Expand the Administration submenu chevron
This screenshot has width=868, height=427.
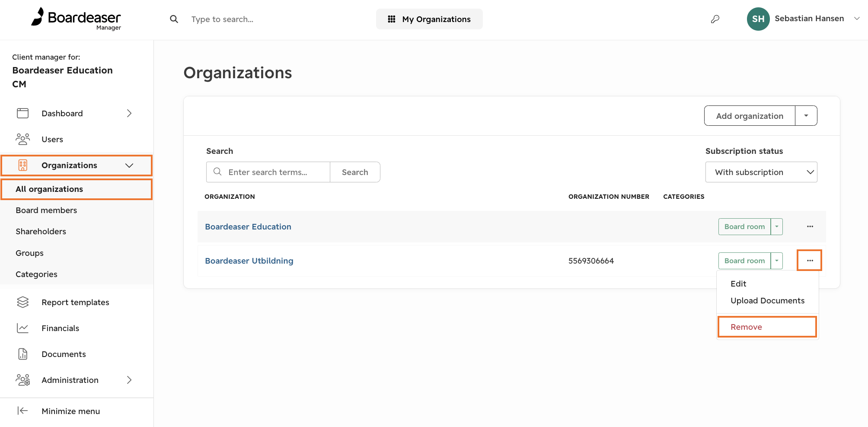[129, 380]
